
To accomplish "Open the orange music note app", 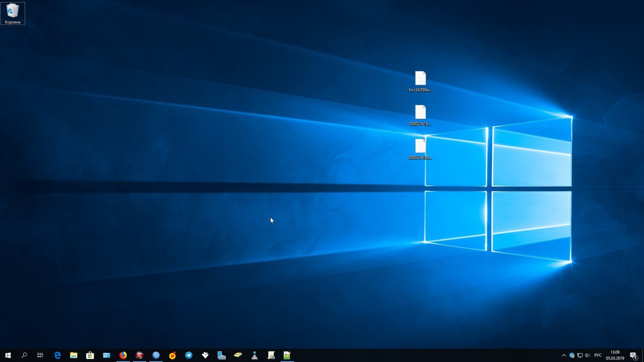I will [x=173, y=355].
